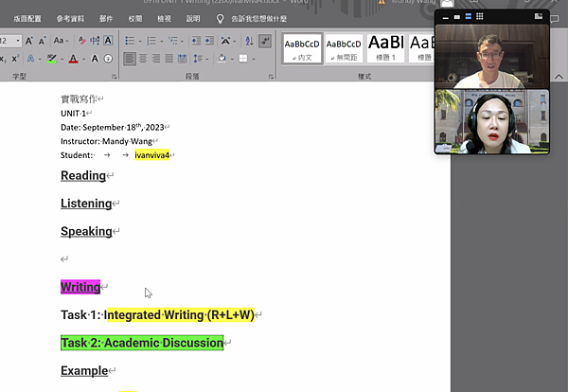Justify paragraph text
The image size is (568, 392).
click(169, 59)
